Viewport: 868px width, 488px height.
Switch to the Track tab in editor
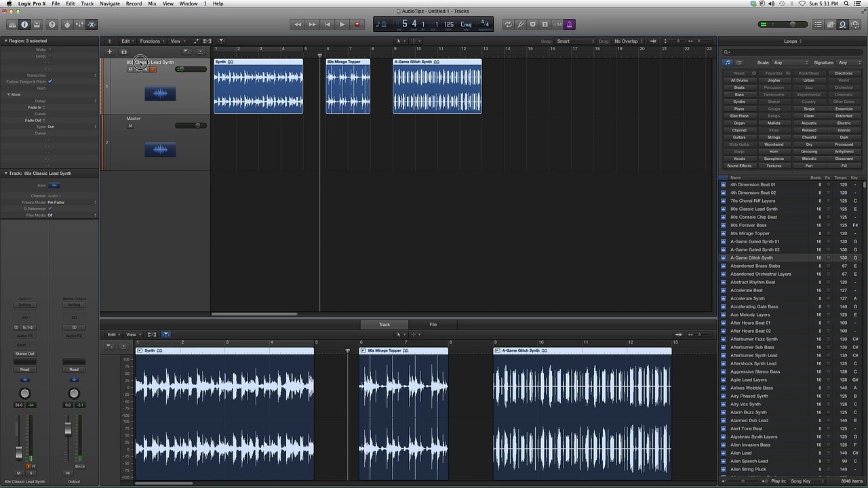click(x=384, y=325)
